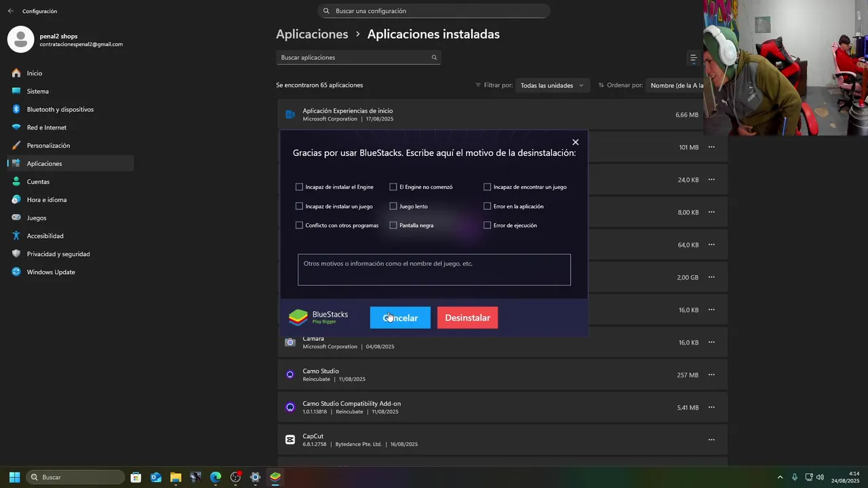Image resolution: width=868 pixels, height=488 pixels.
Task: Open options for the 24,0 KB app
Action: (x=711, y=180)
